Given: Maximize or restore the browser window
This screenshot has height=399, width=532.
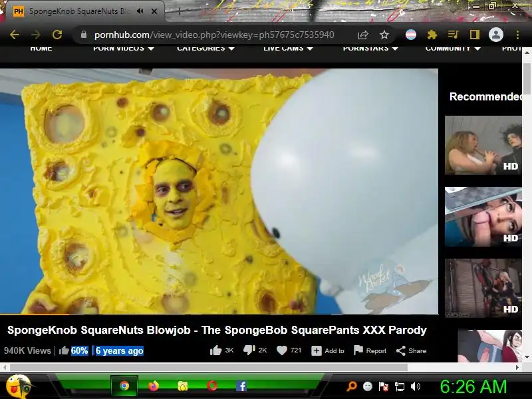Looking at the screenshot, I should tap(492, 6).
